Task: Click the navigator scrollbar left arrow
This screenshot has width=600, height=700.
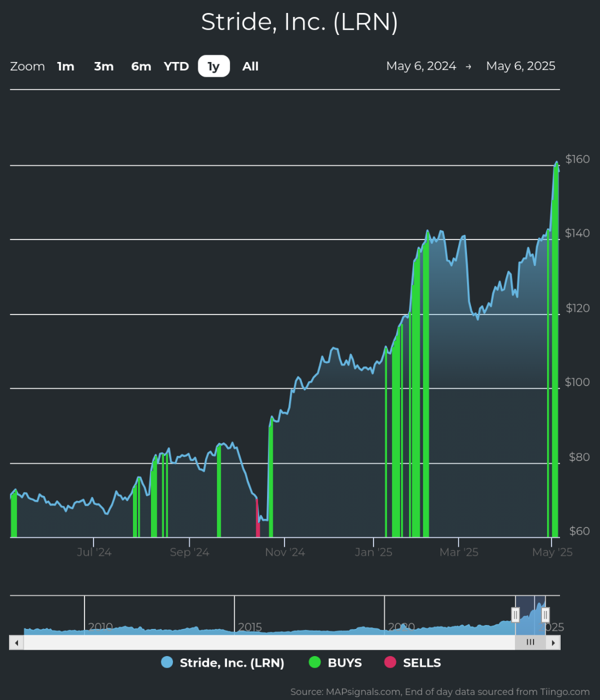Action: click(x=16, y=643)
